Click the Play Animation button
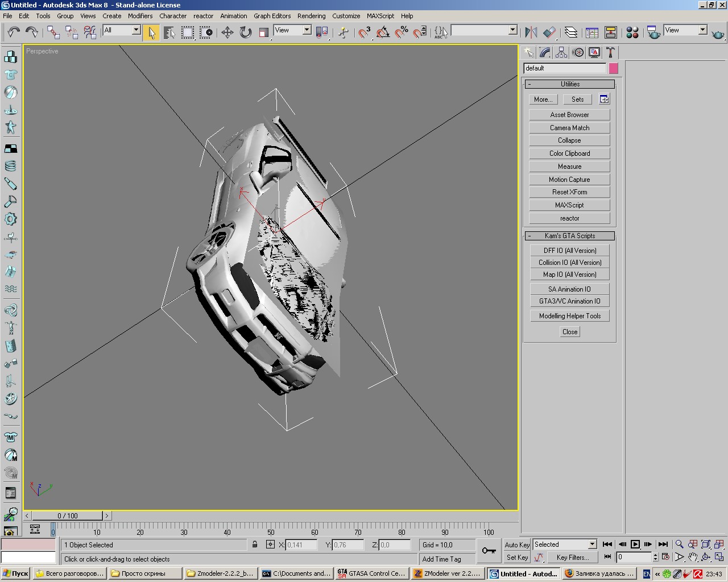Image resolution: width=728 pixels, height=582 pixels. [635, 544]
